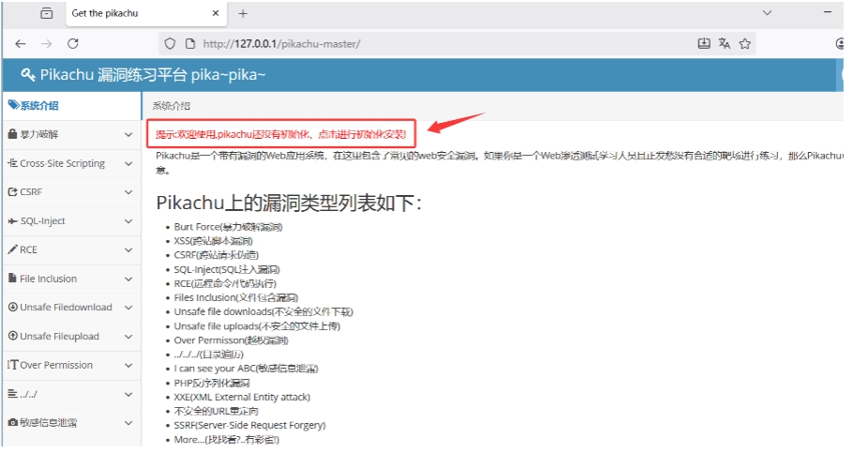
Task: Open a new tab with plus icon
Action: [x=243, y=13]
